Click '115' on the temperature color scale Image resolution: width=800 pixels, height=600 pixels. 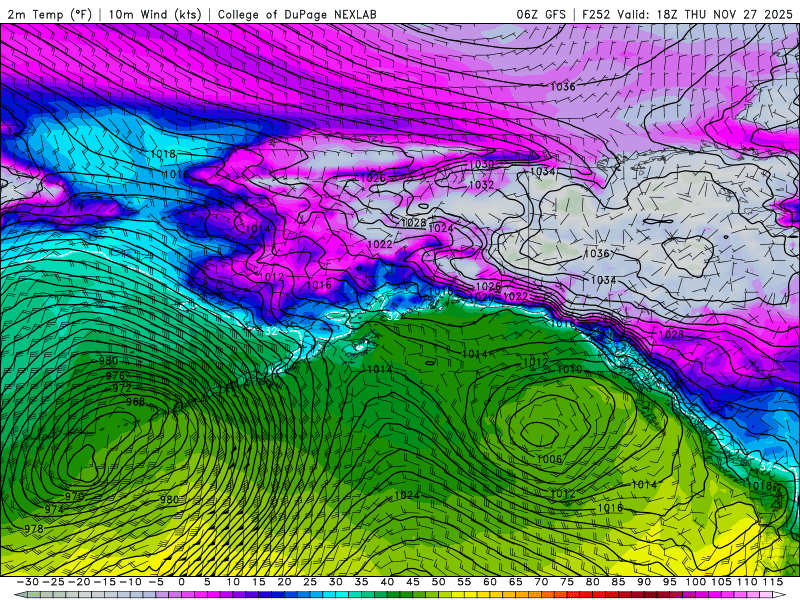pyautogui.click(x=773, y=582)
